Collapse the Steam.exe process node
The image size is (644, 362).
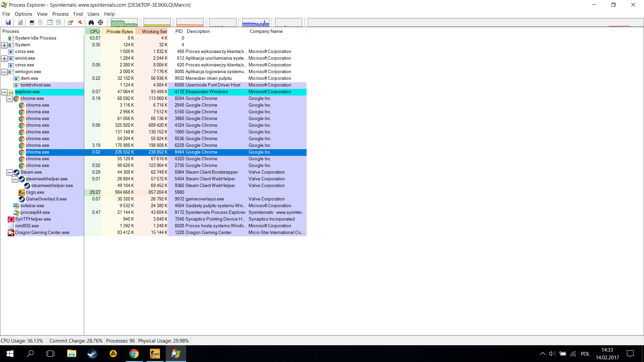tap(10, 172)
